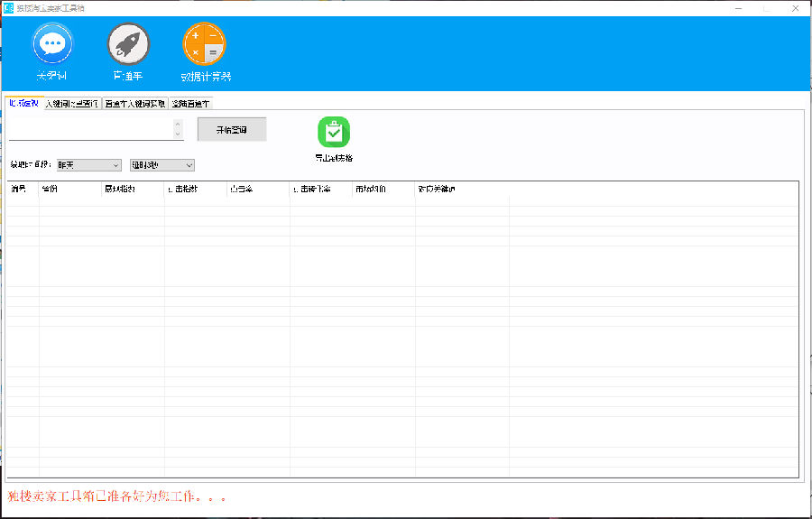Image resolution: width=812 pixels, height=519 pixels.
Task: Click the 市场均价 column header
Action: (x=383, y=189)
